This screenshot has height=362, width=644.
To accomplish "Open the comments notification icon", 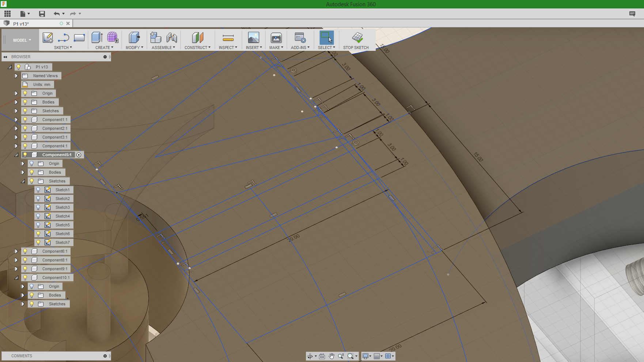I will point(632,14).
